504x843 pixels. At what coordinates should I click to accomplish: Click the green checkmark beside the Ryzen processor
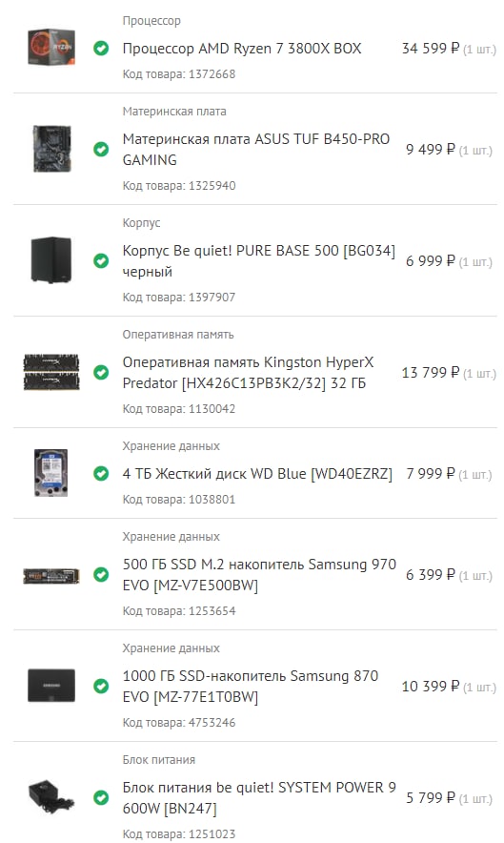pyautogui.click(x=101, y=49)
